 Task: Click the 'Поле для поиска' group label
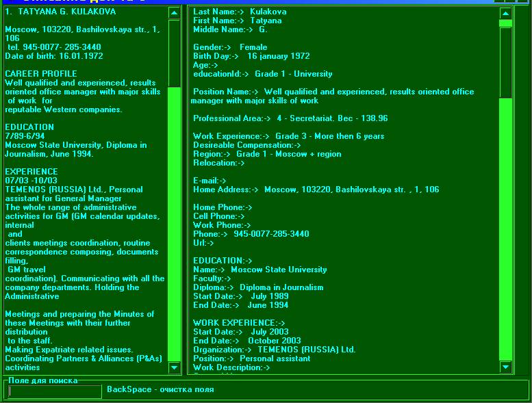[43, 380]
